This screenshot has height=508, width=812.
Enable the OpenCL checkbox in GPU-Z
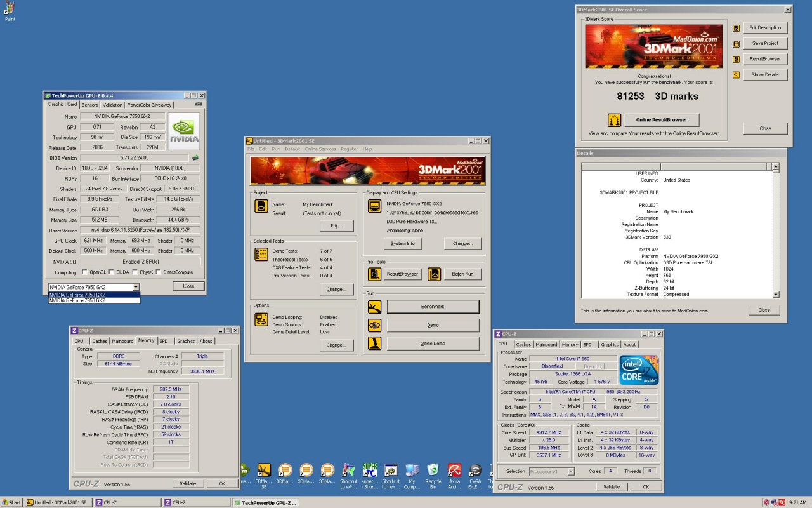(85, 272)
